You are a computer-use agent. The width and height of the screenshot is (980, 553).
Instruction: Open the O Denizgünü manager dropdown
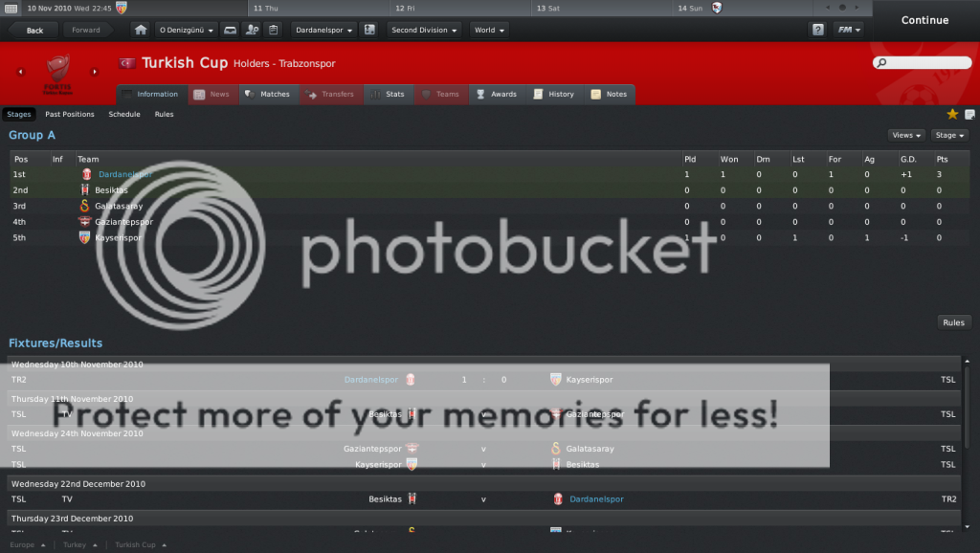(x=186, y=30)
